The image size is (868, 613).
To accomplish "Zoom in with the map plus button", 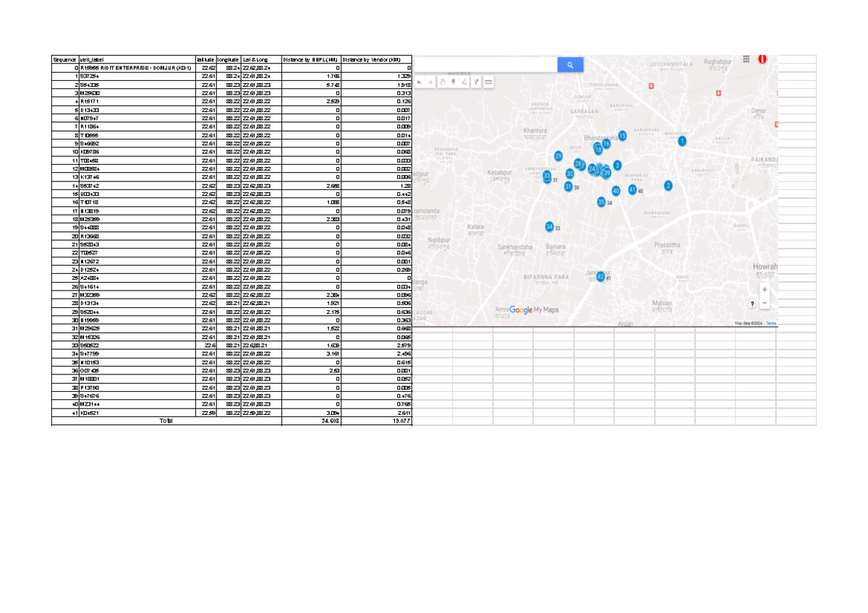I will pyautogui.click(x=765, y=289).
